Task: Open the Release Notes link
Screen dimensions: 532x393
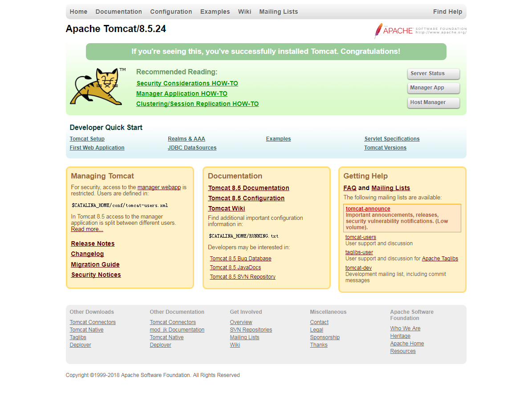Action: 93,243
